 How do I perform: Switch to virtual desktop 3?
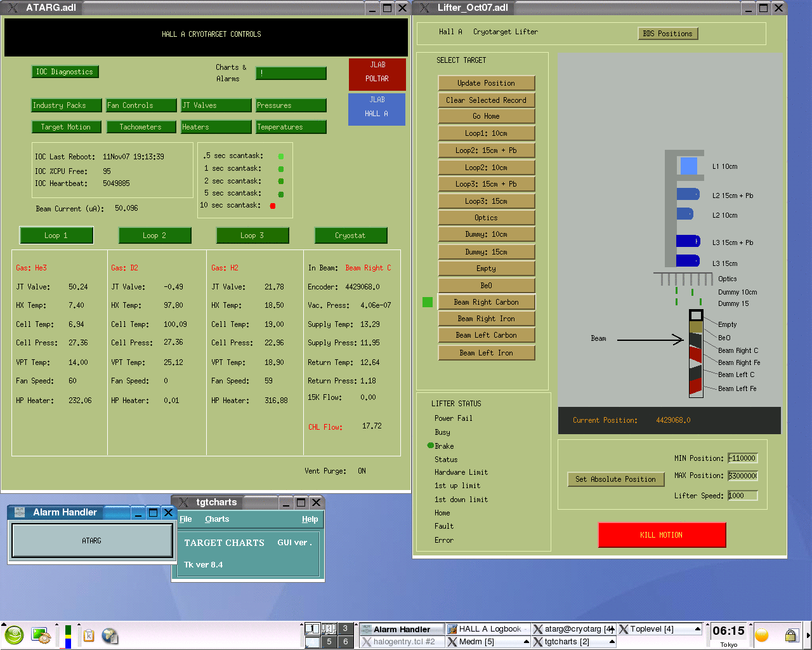345,628
